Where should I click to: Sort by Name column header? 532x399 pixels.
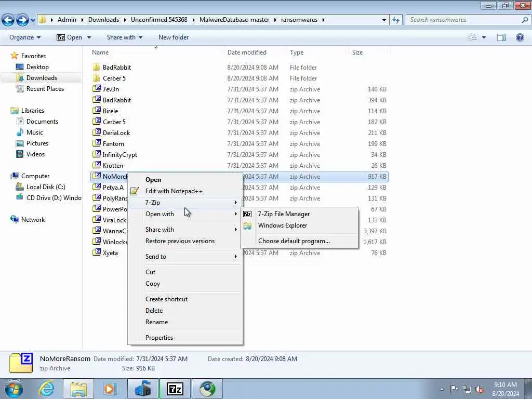(x=100, y=52)
